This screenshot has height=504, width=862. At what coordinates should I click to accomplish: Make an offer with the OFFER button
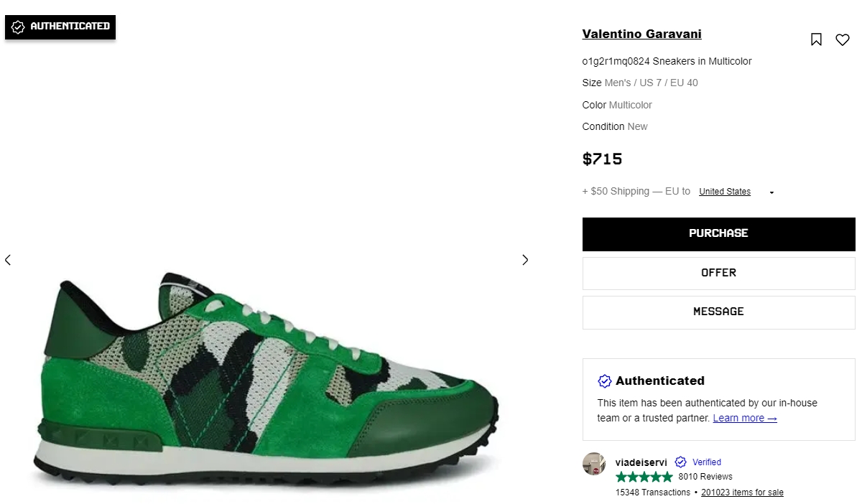(x=718, y=273)
